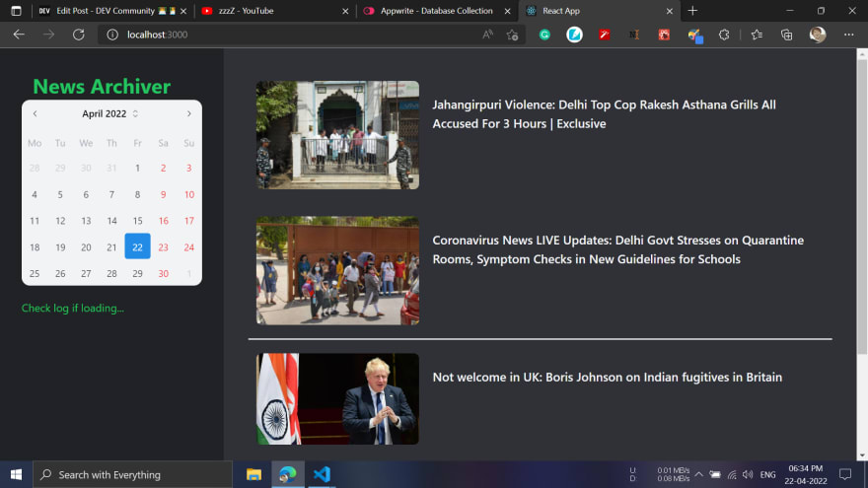Image resolution: width=868 pixels, height=488 pixels.
Task: Click the Search with Everything box
Action: (133, 475)
